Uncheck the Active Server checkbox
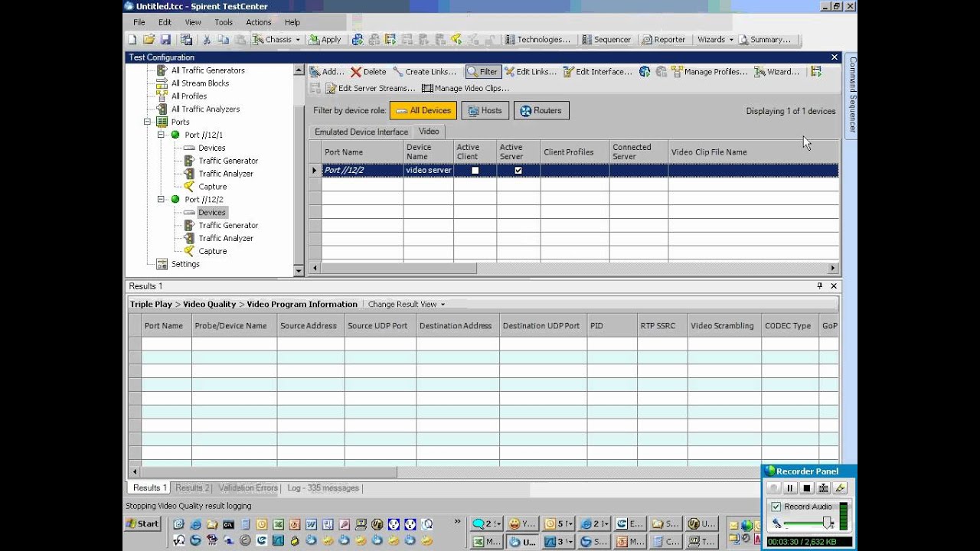Viewport: 980px width, 551px height. pyautogui.click(x=518, y=171)
